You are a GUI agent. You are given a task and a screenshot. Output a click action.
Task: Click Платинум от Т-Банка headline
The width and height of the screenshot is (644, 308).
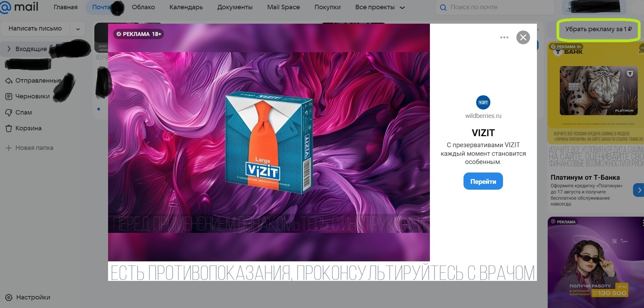point(585,177)
